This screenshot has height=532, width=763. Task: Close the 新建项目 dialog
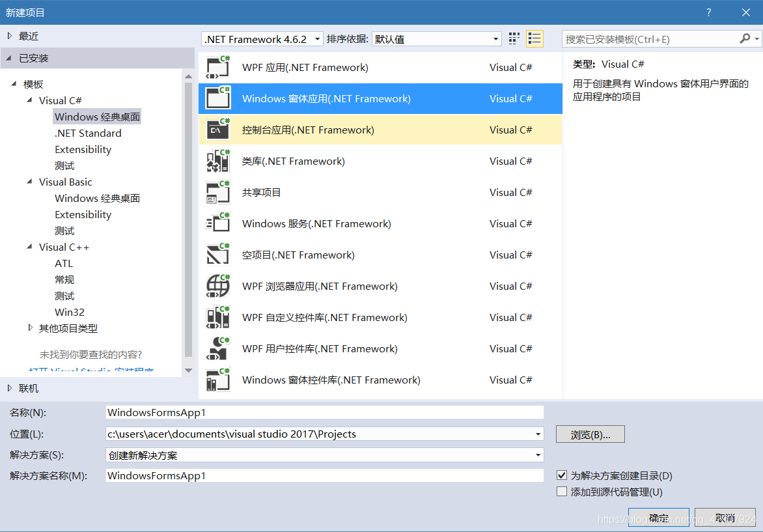coord(746,12)
